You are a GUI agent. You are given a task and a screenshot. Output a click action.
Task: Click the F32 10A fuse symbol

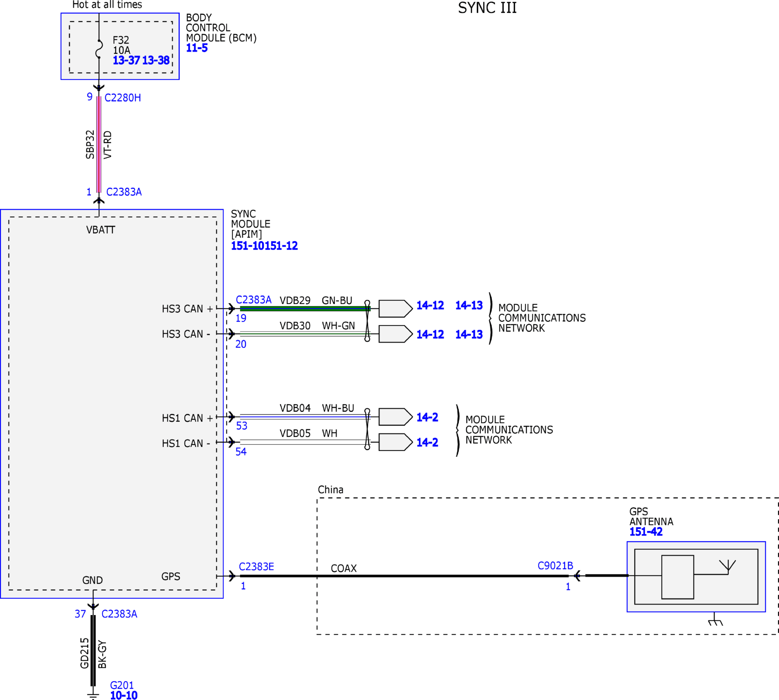(x=99, y=49)
